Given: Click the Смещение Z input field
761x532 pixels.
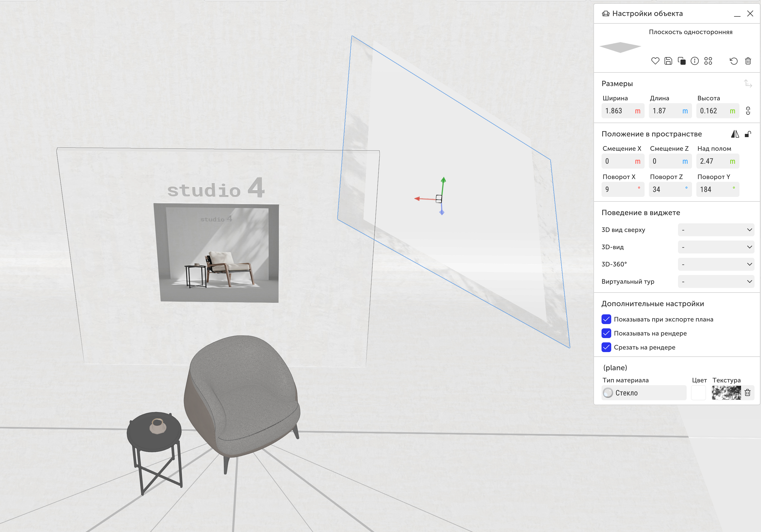Looking at the screenshot, I should pyautogui.click(x=670, y=161).
